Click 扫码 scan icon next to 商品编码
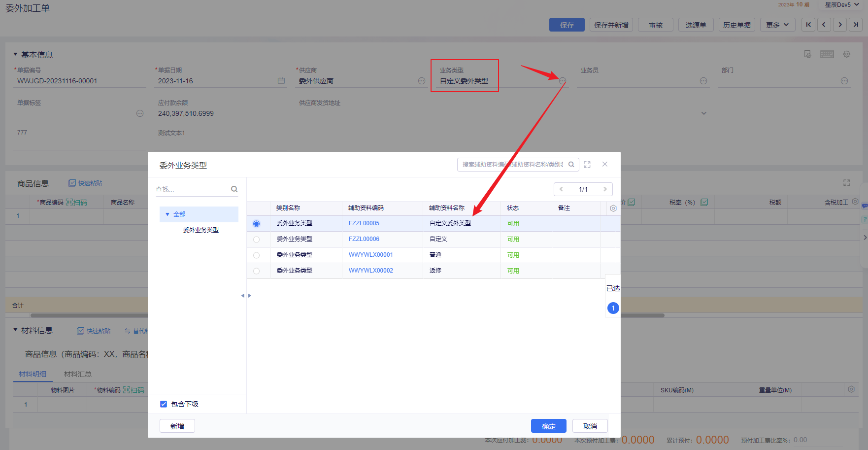Screen dimensions: 868x450 77,203
